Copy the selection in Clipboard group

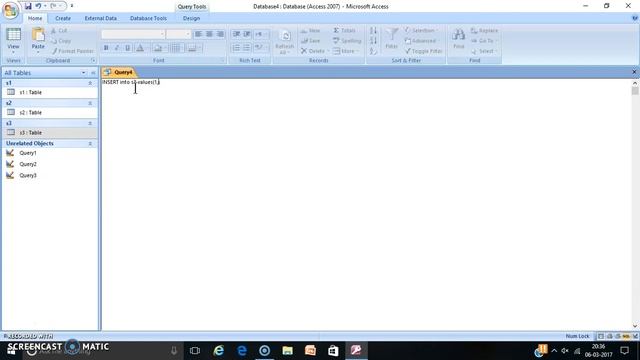[61, 41]
